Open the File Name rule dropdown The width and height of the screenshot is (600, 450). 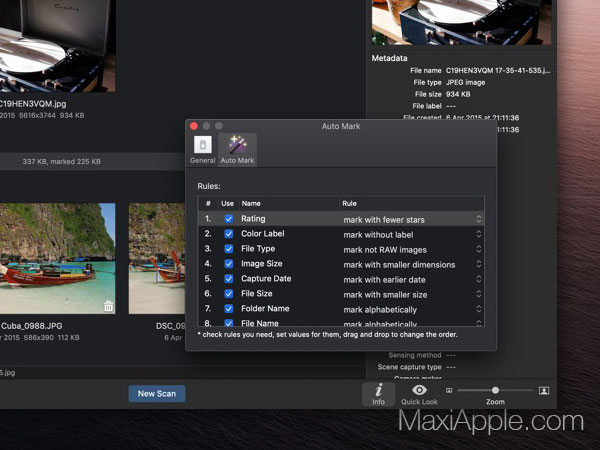pyautogui.click(x=479, y=323)
